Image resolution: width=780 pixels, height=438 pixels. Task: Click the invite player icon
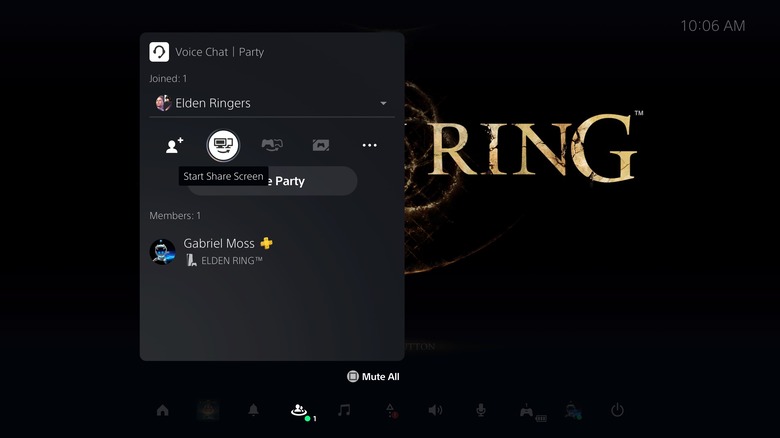point(174,145)
